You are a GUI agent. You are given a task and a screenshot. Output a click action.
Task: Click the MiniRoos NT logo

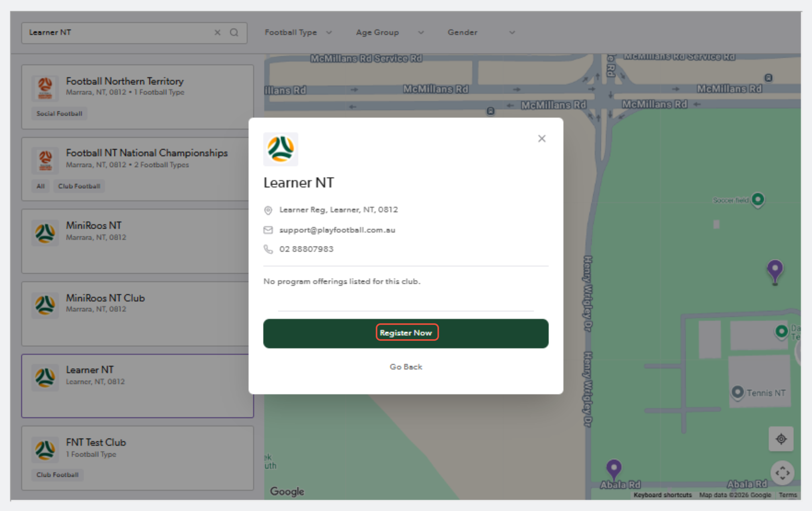(x=45, y=233)
